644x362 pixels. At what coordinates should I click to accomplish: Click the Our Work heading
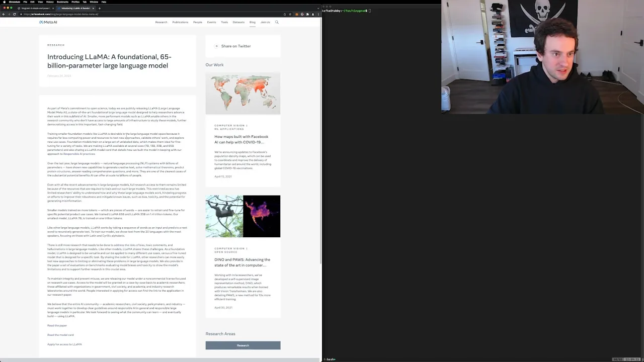[214, 65]
